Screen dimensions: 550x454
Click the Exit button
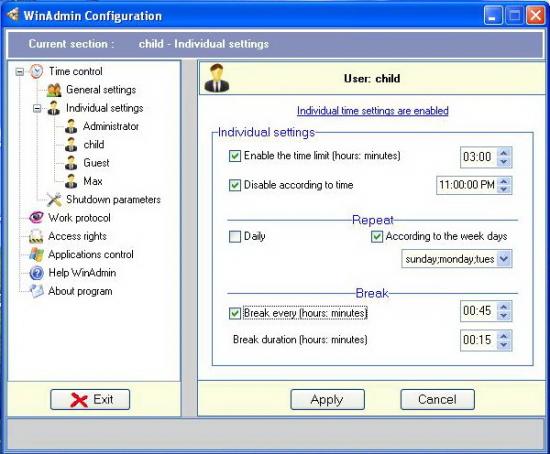90,399
